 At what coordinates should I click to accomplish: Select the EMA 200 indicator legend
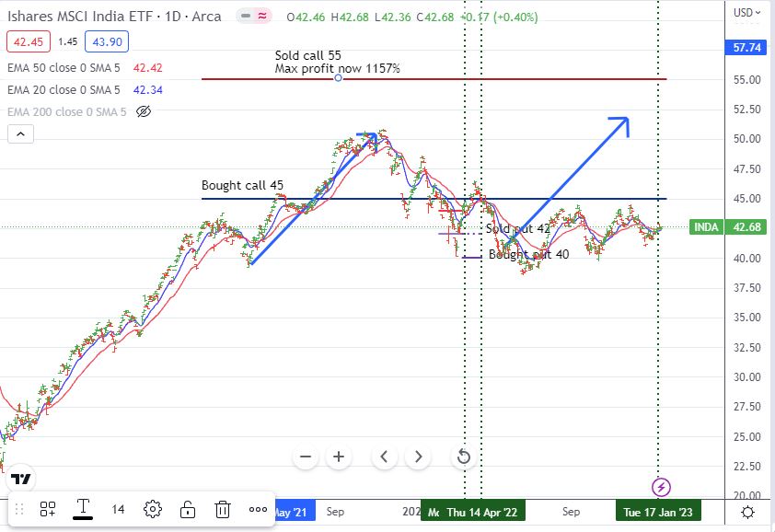point(66,111)
